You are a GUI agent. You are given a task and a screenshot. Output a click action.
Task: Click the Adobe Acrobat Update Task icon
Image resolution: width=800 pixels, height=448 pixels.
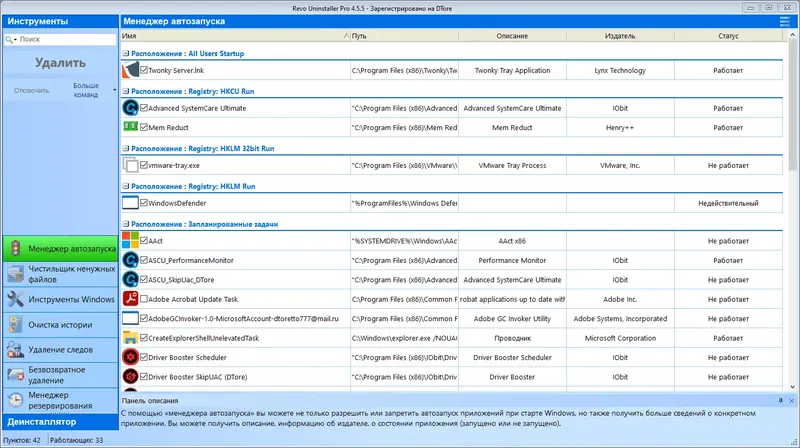(x=130, y=298)
